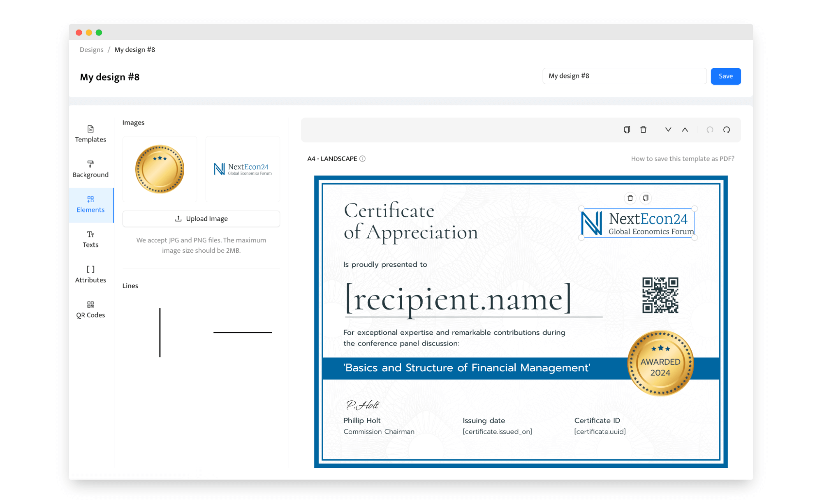Open the Designs breadcrumb link
Image resolution: width=822 pixels, height=504 pixels.
point(91,50)
